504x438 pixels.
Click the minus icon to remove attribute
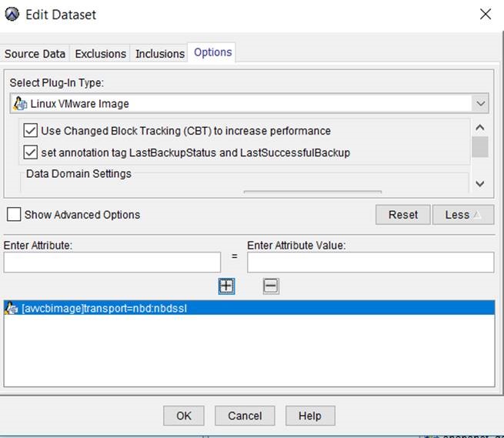[271, 286]
